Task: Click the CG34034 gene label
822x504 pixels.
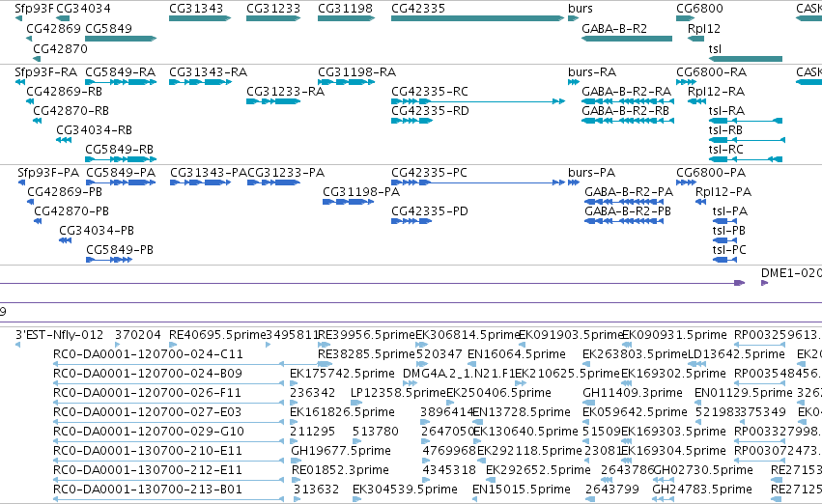Action: coord(83,9)
